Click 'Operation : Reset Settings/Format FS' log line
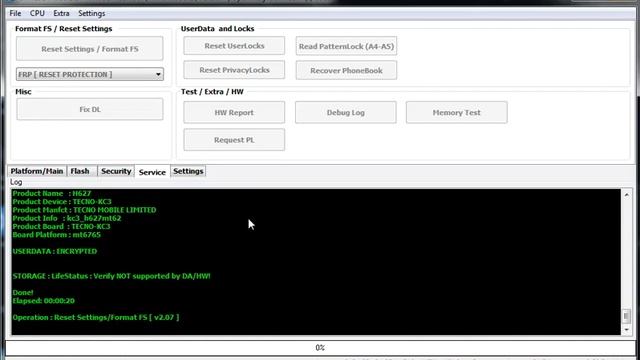The width and height of the screenshot is (640, 360). click(96, 317)
